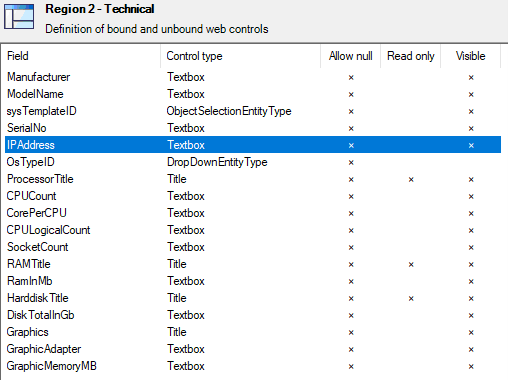
Task: Select the GraphicAdapter field row
Action: pyautogui.click(x=253, y=349)
